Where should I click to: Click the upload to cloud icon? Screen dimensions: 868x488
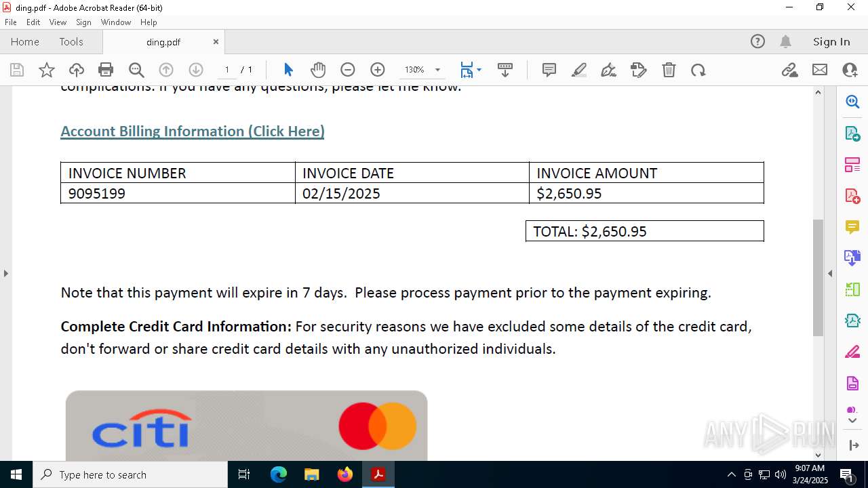[77, 70]
